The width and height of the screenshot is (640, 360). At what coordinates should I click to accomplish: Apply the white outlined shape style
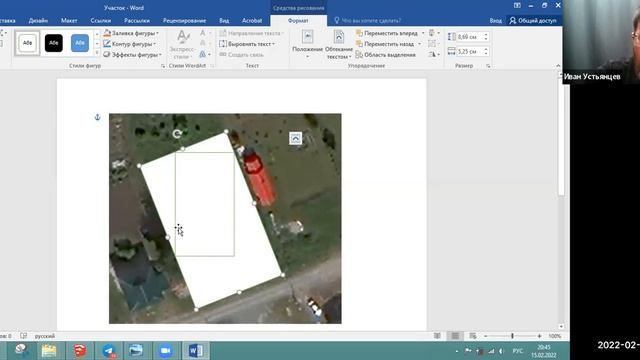pos(27,43)
